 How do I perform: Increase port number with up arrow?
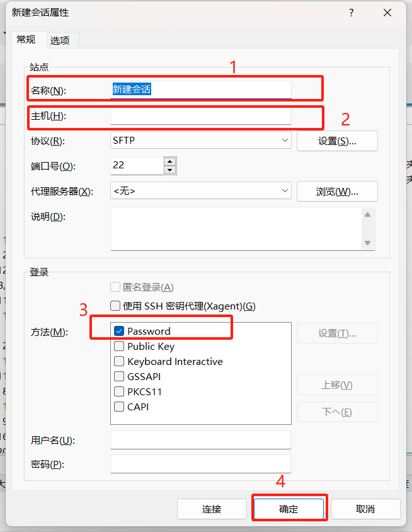[170, 161]
